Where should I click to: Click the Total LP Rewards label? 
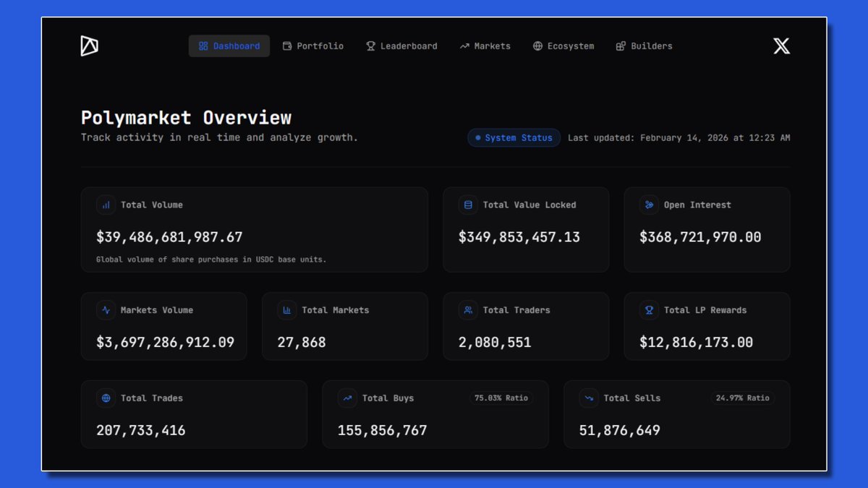[705, 310]
